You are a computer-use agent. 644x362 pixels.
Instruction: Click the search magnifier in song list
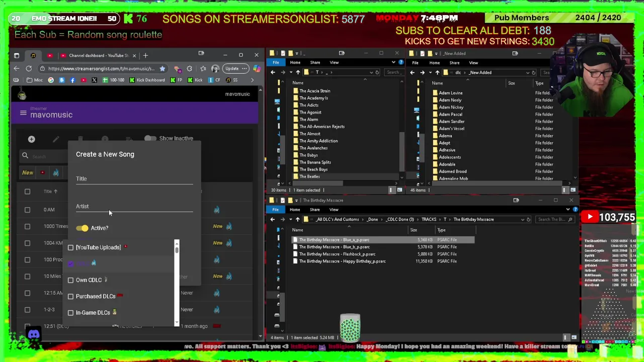pyautogui.click(x=25, y=156)
